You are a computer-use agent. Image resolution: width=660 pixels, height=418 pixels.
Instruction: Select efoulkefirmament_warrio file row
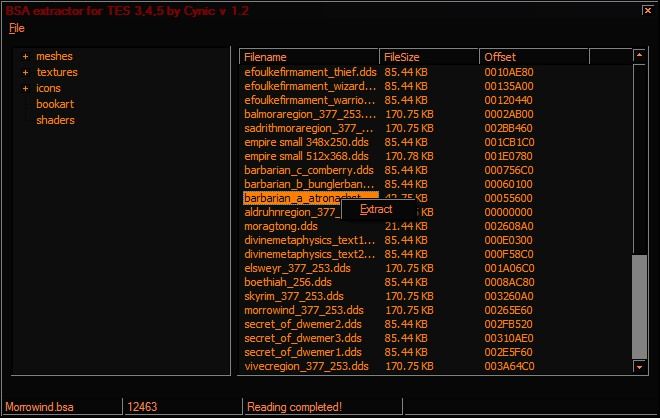[x=310, y=100]
